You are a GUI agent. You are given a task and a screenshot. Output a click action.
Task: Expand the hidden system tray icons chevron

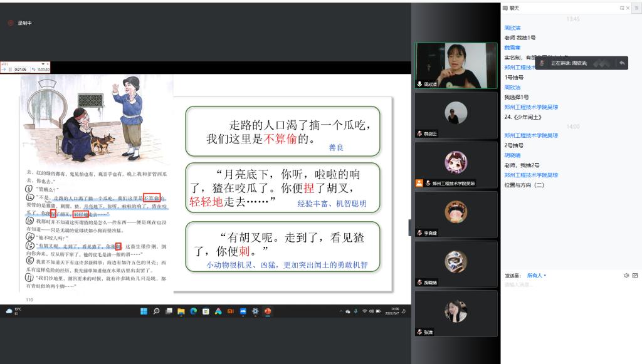tap(340, 311)
